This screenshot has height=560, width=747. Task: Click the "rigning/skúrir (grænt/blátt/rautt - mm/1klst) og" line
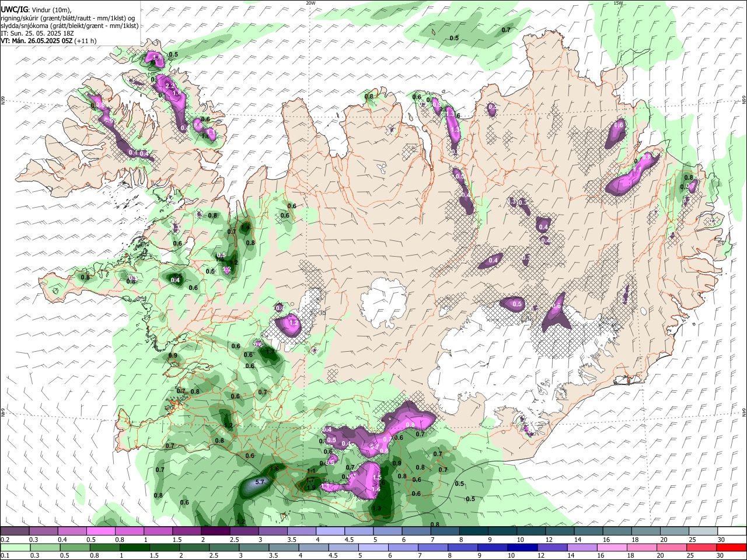(68, 18)
